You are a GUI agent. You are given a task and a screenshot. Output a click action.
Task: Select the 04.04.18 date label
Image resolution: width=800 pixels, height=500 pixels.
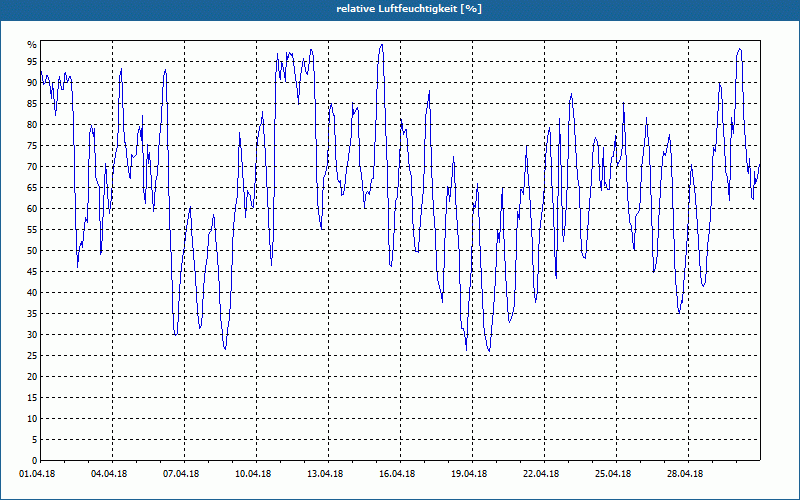[109, 474]
